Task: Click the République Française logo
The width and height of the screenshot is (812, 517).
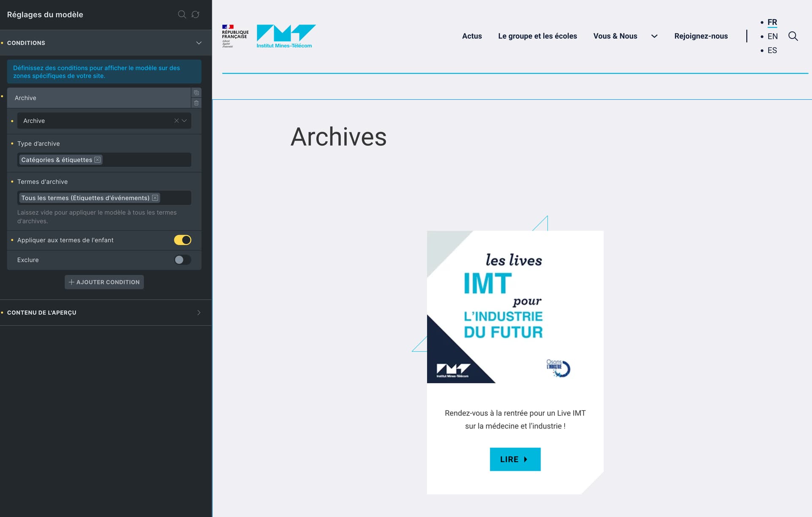Action: pos(235,36)
